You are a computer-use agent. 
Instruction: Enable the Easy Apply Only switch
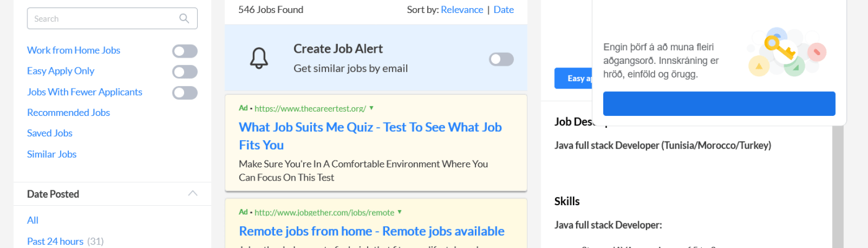185,71
